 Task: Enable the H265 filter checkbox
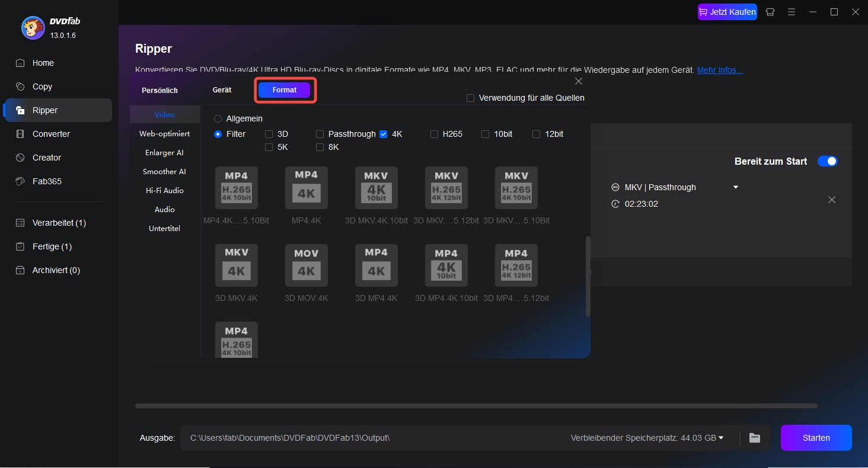tap(435, 134)
